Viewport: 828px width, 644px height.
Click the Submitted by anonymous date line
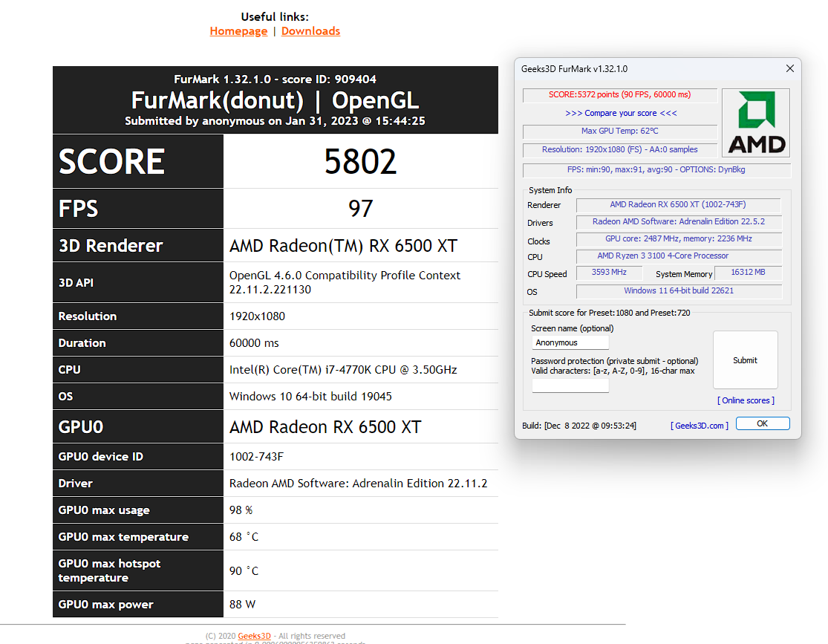point(275,121)
